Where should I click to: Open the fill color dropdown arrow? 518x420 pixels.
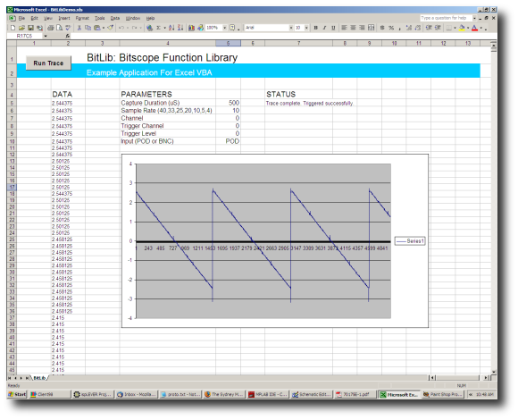point(468,28)
